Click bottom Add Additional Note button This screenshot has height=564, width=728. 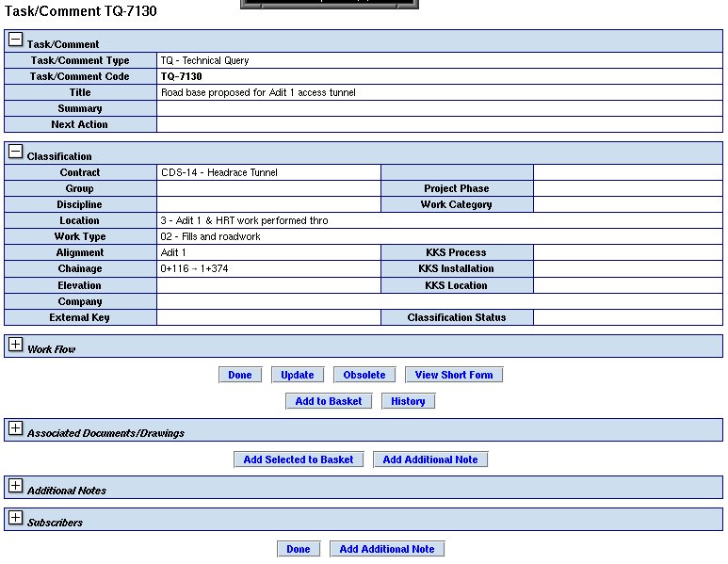pyautogui.click(x=387, y=549)
